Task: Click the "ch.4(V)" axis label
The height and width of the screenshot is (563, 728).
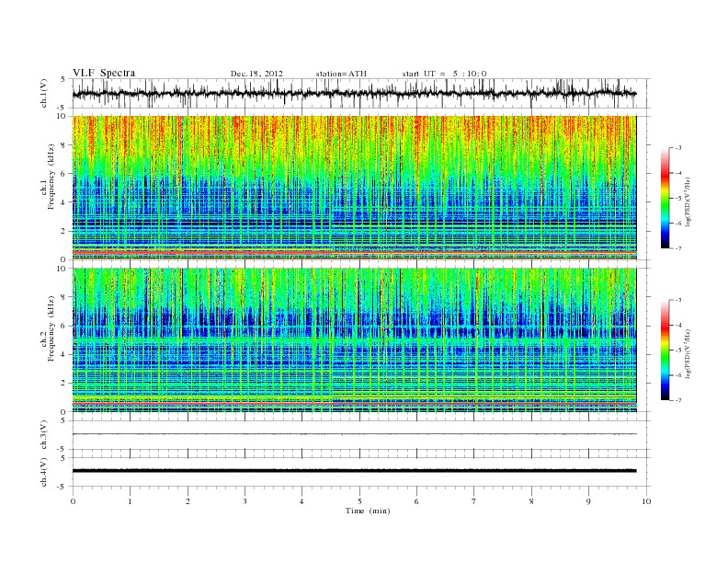Action: pyautogui.click(x=44, y=473)
